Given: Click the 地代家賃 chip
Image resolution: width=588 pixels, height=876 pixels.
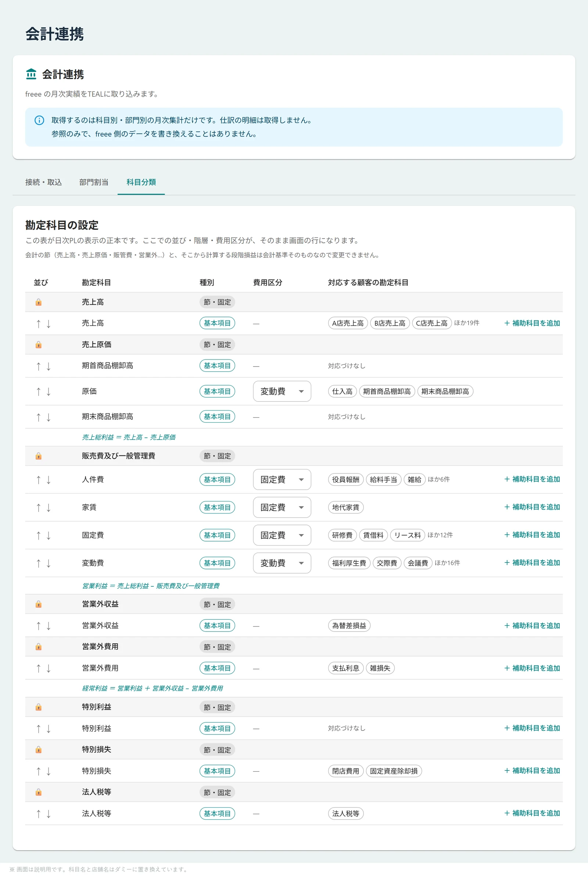Looking at the screenshot, I should tap(345, 507).
